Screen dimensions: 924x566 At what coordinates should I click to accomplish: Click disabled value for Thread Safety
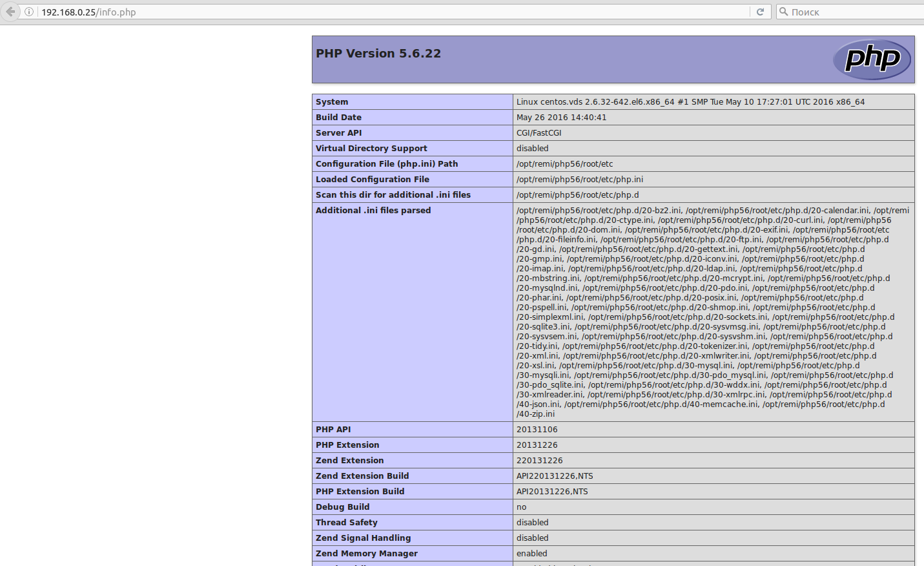tap(532, 523)
